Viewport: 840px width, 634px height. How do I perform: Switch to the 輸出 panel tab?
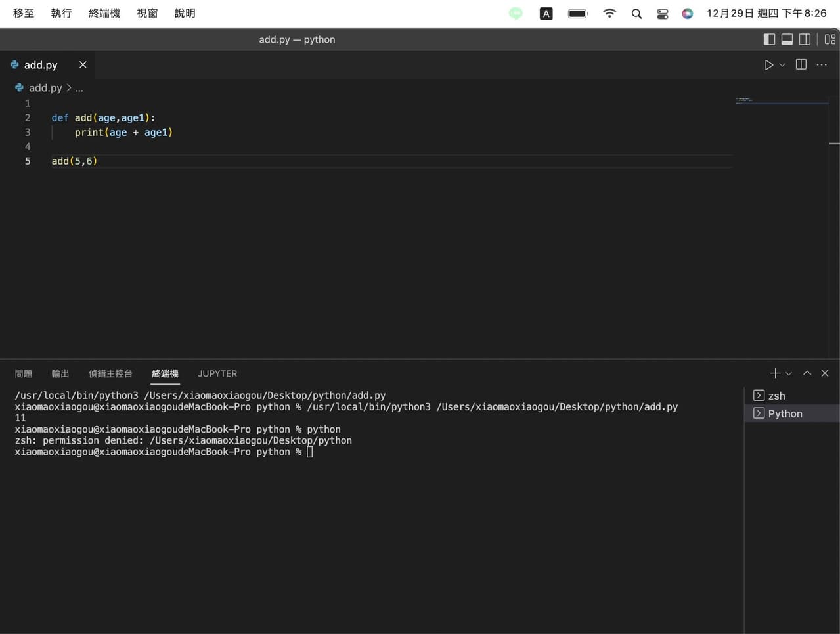point(60,373)
